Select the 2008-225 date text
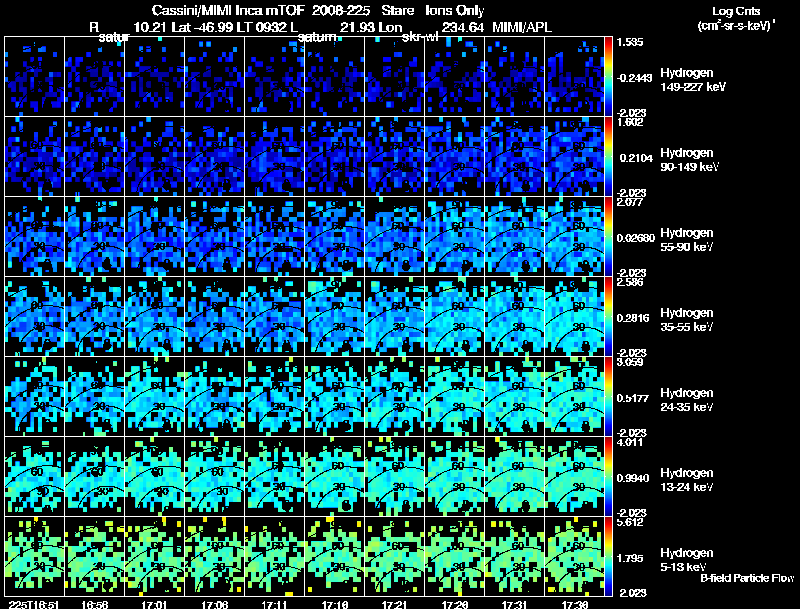 (341, 10)
